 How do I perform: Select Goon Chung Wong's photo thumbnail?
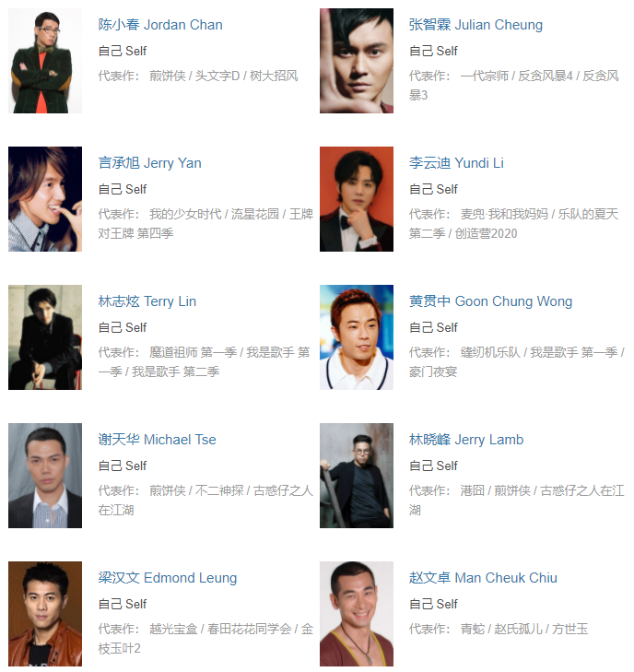click(x=357, y=337)
